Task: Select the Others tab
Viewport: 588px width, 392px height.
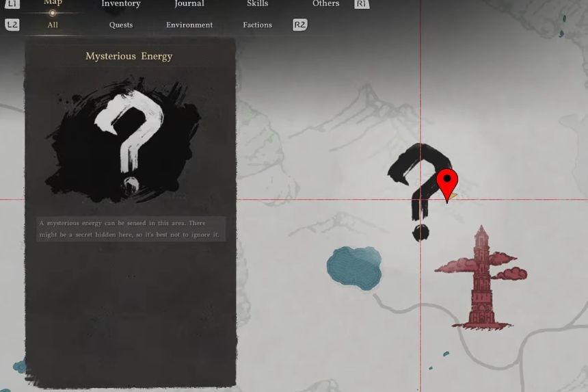Action: tap(326, 4)
